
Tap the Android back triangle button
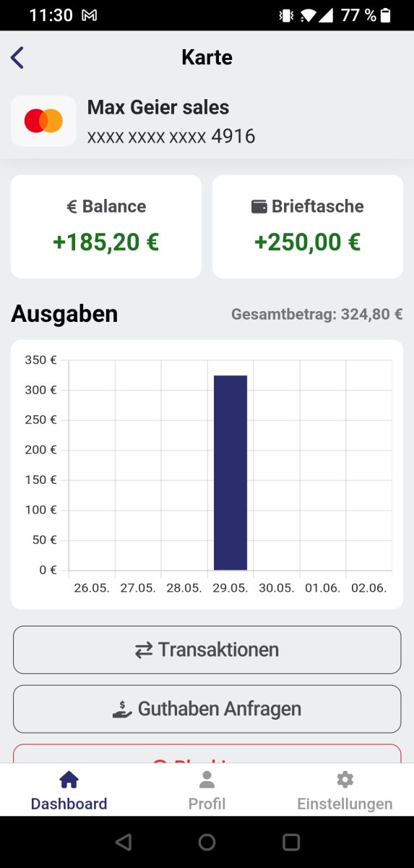click(x=124, y=842)
